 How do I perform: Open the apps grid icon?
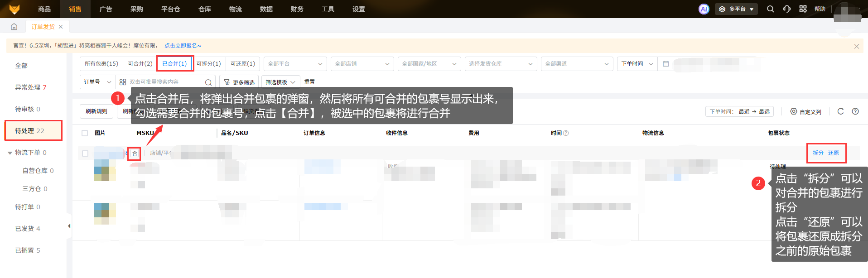pyautogui.click(x=803, y=9)
